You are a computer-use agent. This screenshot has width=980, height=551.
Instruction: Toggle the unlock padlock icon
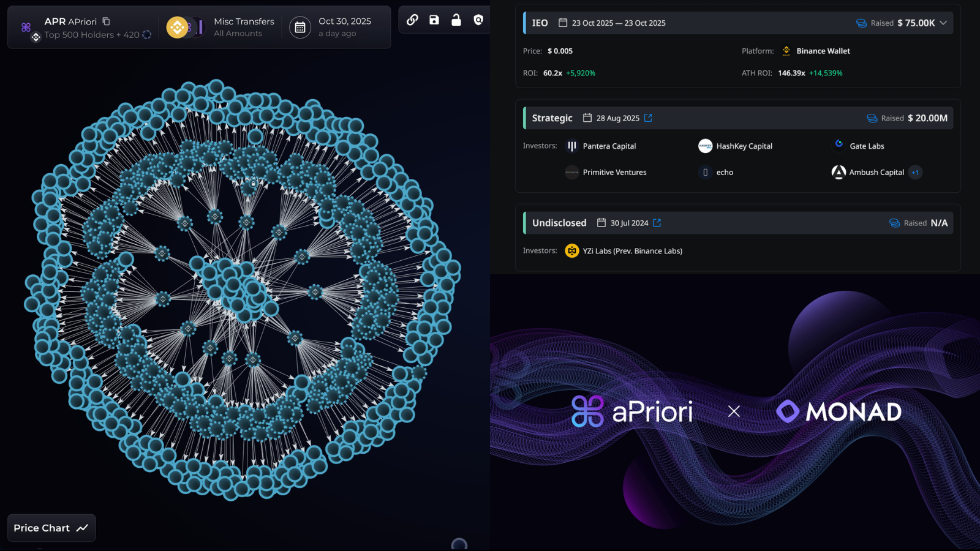456,20
